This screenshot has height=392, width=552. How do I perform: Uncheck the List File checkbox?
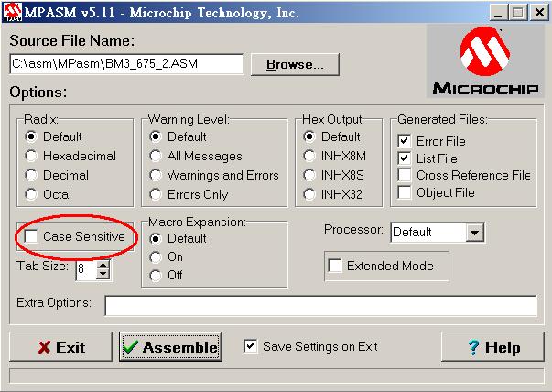[x=405, y=158]
